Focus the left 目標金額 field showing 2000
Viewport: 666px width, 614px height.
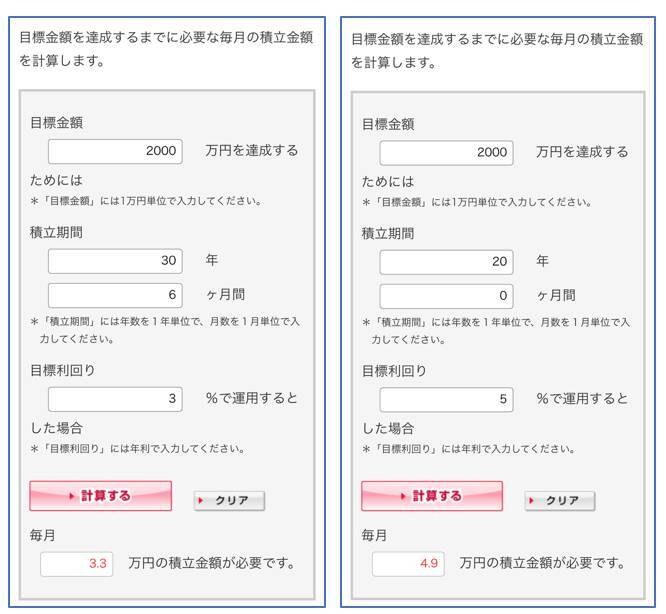[115, 151]
